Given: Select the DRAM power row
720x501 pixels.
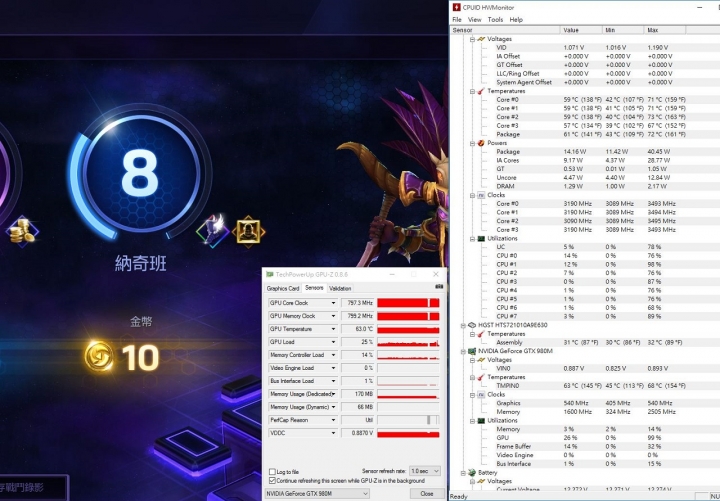Looking at the screenshot, I should click(x=585, y=186).
